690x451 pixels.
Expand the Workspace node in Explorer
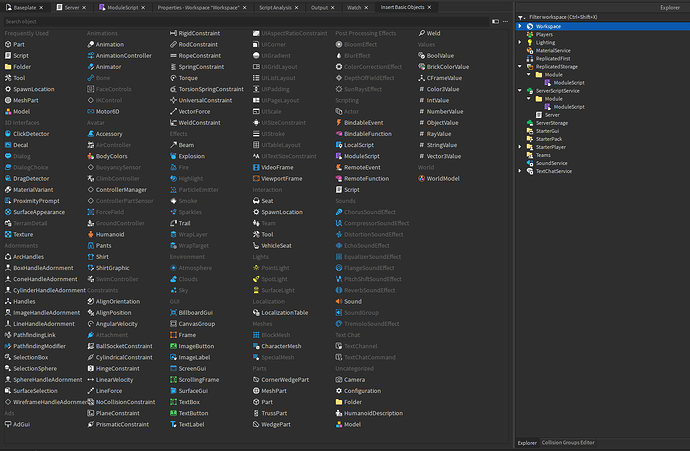pos(520,26)
